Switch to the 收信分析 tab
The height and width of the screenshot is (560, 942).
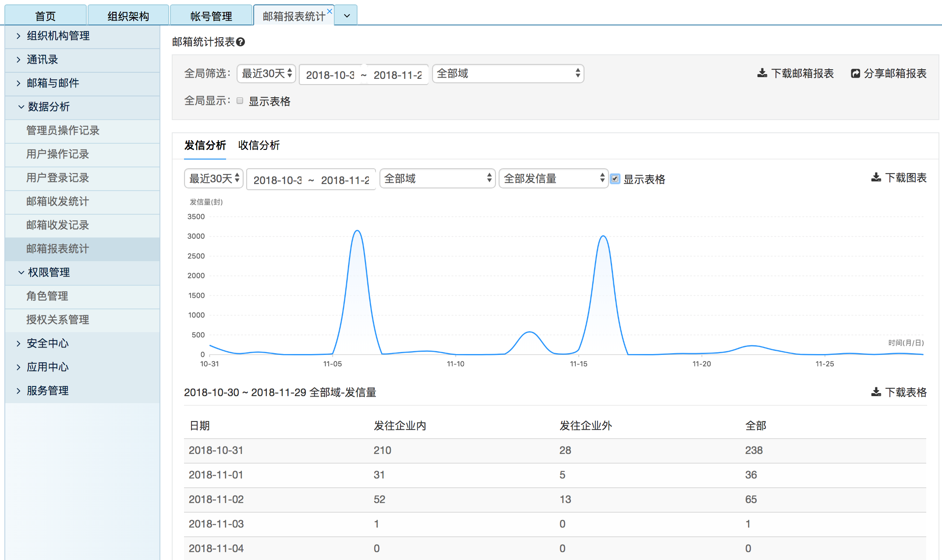(x=259, y=145)
